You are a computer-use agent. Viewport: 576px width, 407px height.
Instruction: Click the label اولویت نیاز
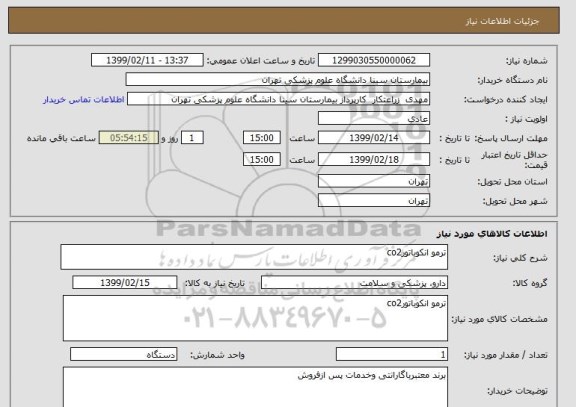(x=526, y=119)
